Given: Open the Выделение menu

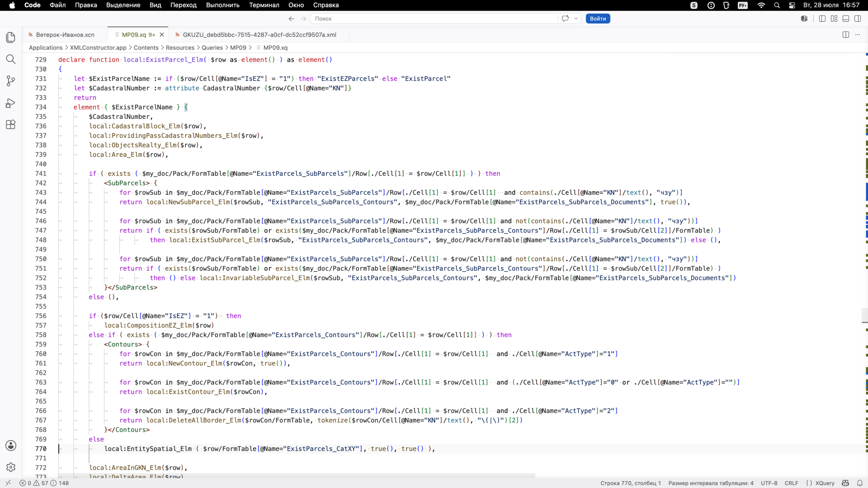Looking at the screenshot, I should pyautogui.click(x=123, y=5).
